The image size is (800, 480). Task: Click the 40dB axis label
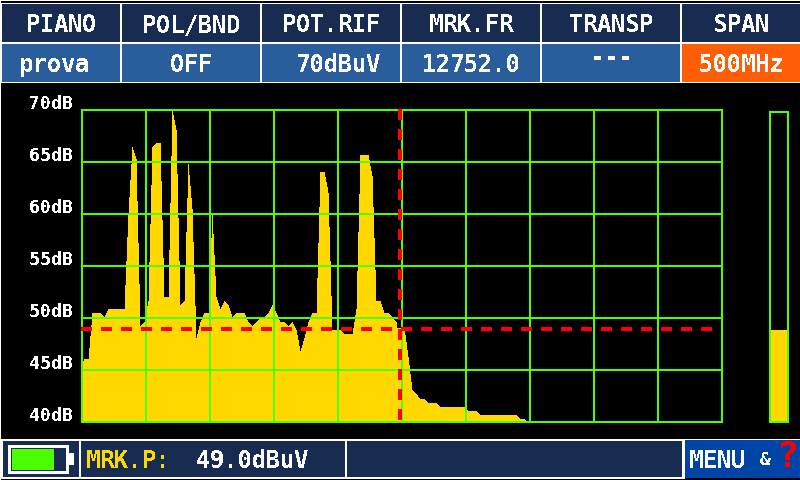point(51,415)
